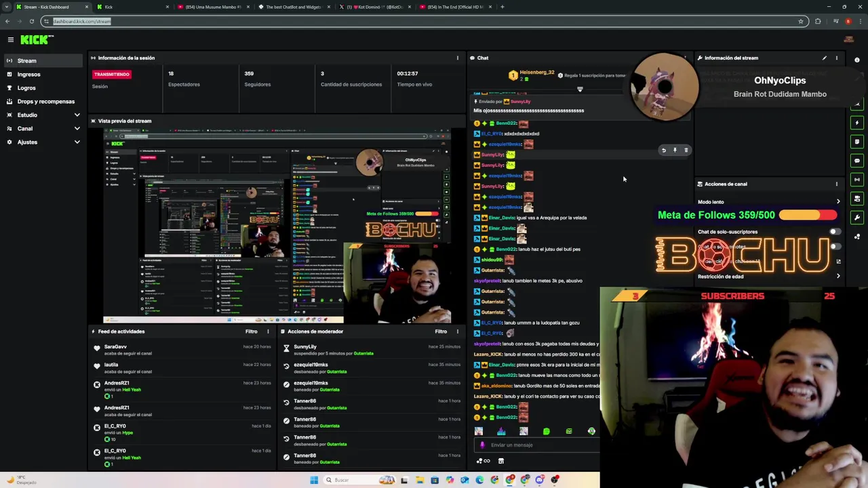The width and height of the screenshot is (868, 488).
Task: Open Modo lento settings arrow
Action: coord(838,202)
